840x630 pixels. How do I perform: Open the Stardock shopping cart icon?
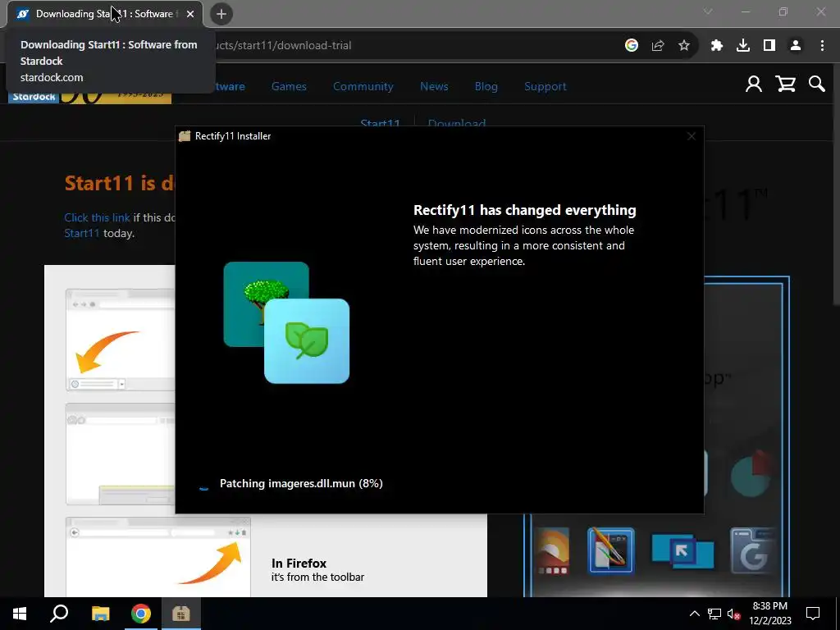785,84
